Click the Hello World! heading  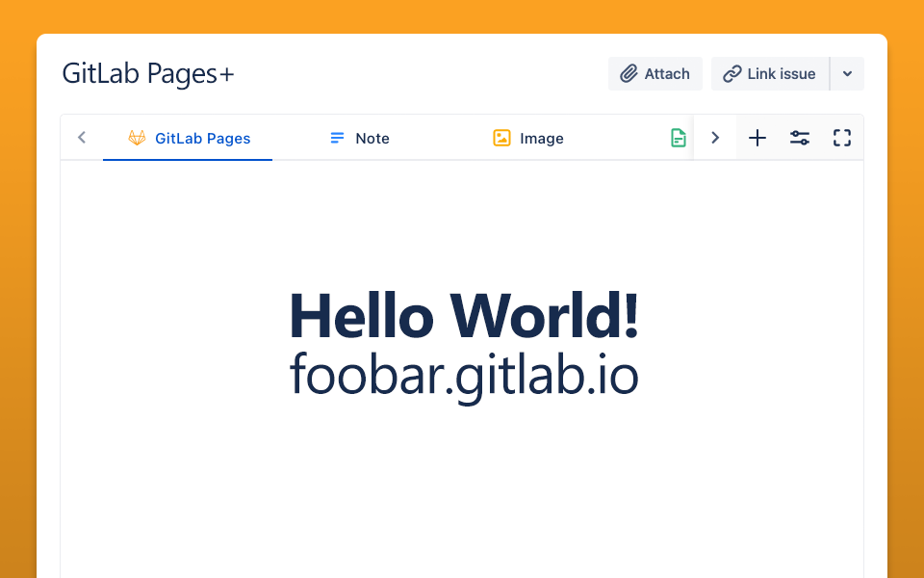(464, 316)
